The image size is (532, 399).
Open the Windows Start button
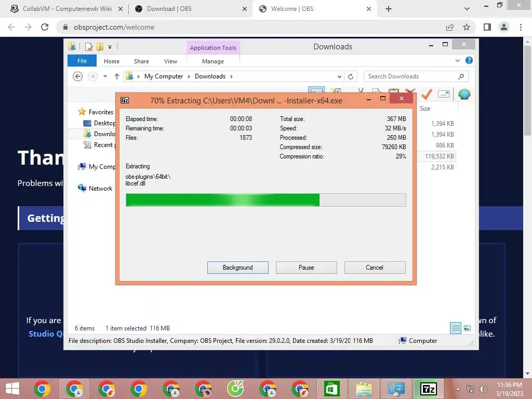(x=12, y=389)
